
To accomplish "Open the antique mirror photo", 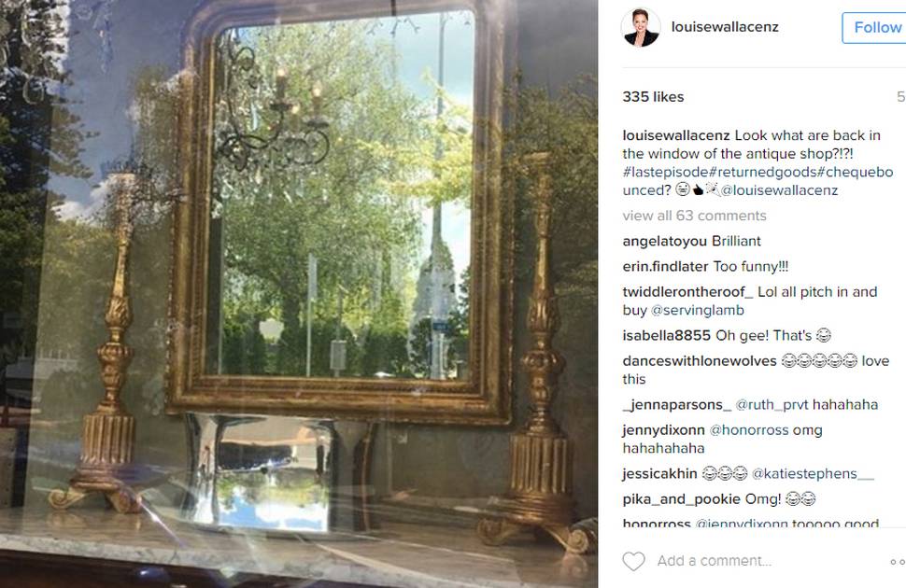I will (x=299, y=294).
